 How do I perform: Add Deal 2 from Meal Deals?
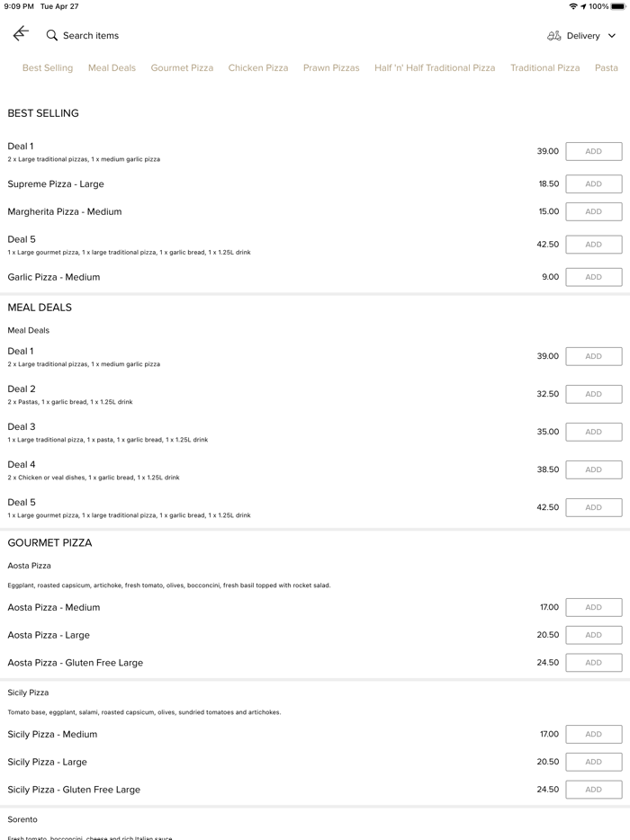[x=593, y=394]
